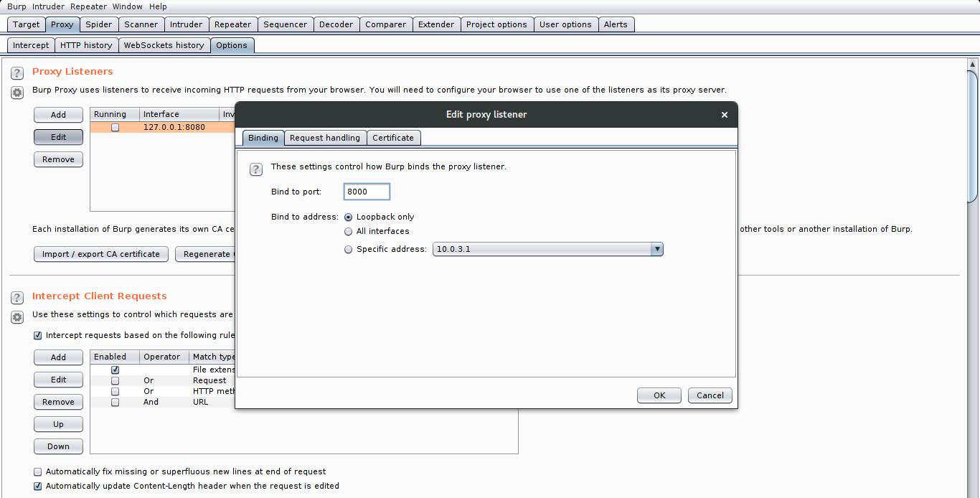Image resolution: width=980 pixels, height=498 pixels.
Task: Open the Repeater menu
Action: coord(89,6)
